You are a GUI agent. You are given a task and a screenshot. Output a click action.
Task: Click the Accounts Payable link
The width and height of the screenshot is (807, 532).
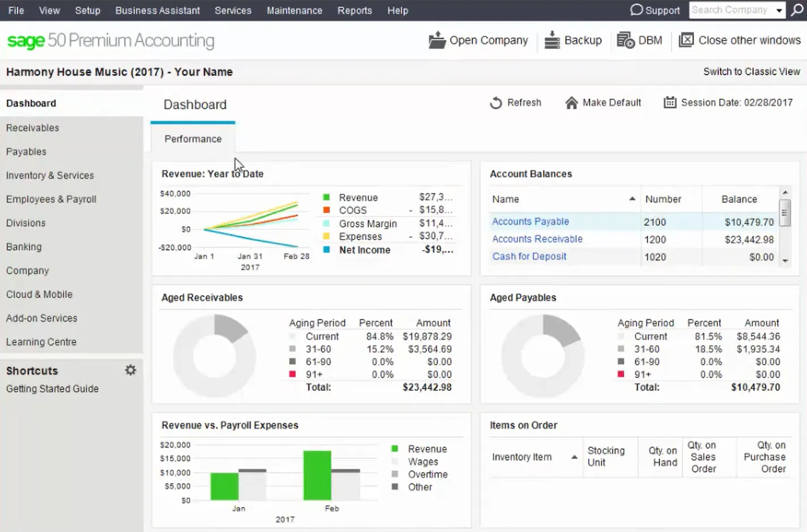pos(531,222)
